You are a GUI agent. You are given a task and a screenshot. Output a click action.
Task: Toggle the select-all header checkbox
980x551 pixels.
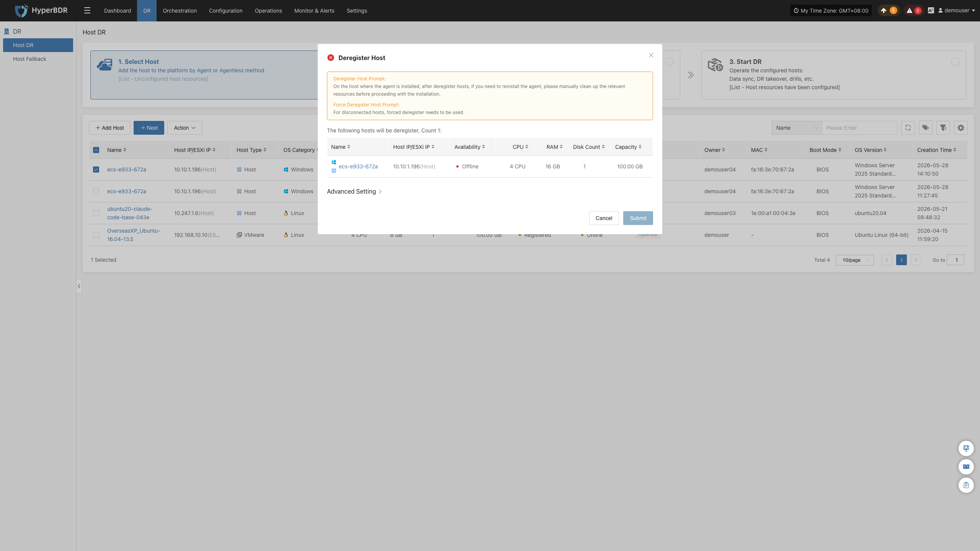click(96, 150)
